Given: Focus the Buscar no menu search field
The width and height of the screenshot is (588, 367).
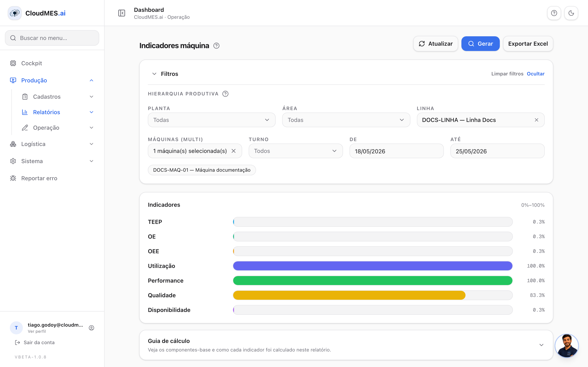Looking at the screenshot, I should pyautogui.click(x=52, y=38).
